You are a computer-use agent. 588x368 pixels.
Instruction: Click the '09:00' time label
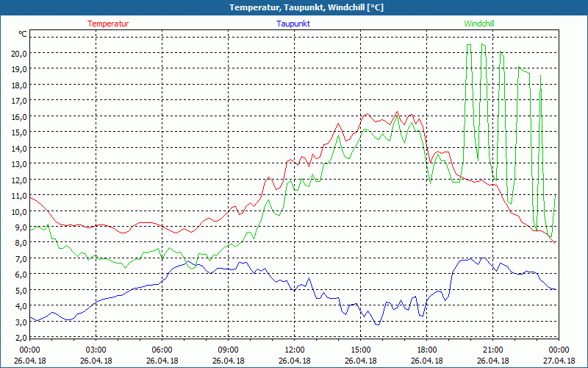pos(229,350)
